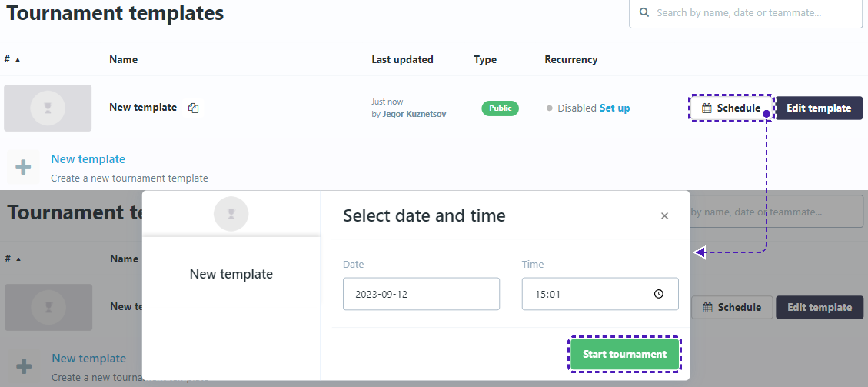Click the magnifier icon in the search bar
The height and width of the screenshot is (387, 868).
(644, 13)
